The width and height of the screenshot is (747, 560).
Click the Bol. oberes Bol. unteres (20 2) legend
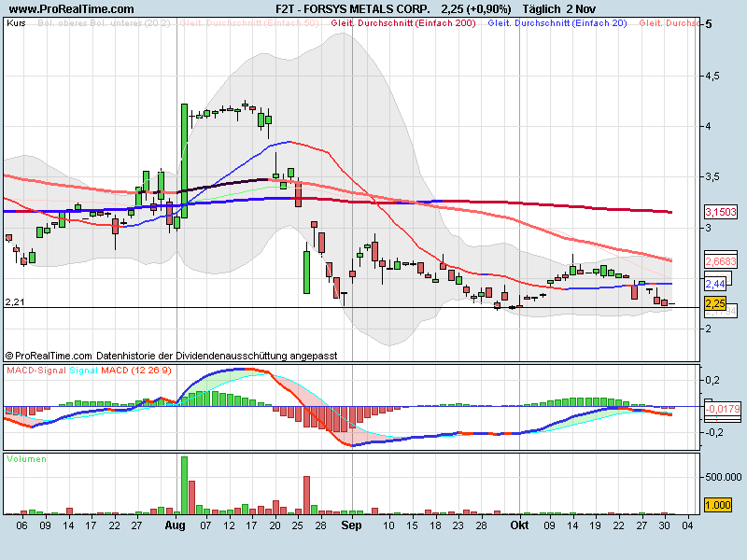pyautogui.click(x=104, y=22)
